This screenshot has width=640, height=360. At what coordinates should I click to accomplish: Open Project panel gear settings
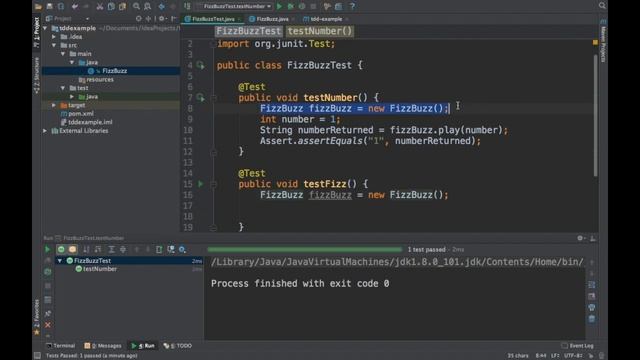pos(162,19)
